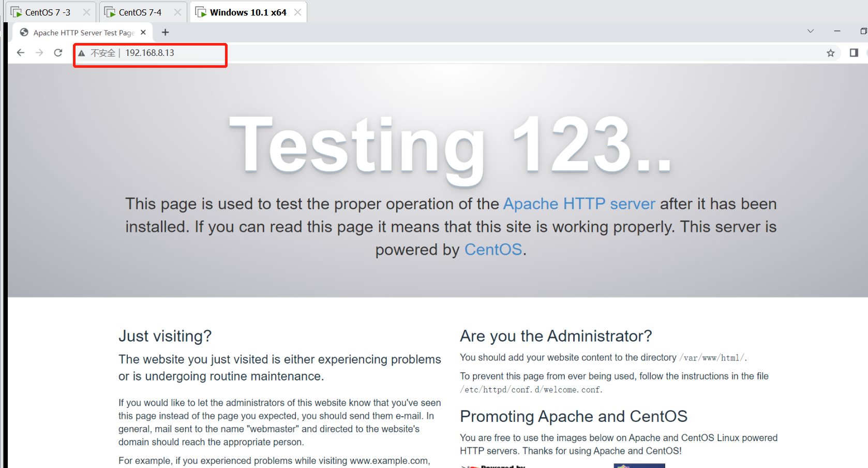Image resolution: width=868 pixels, height=468 pixels.
Task: Bookmark this page with the star icon
Action: (x=831, y=53)
